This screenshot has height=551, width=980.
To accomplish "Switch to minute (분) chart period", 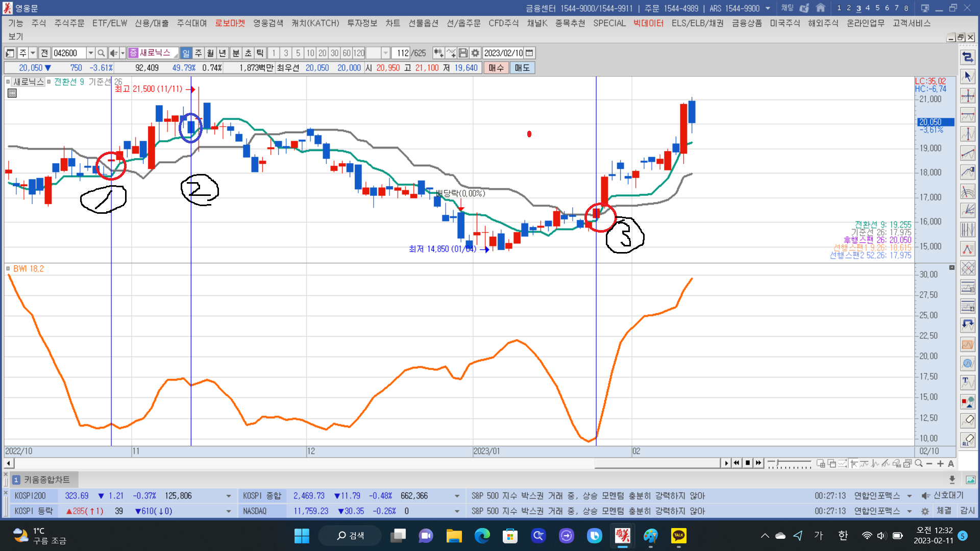I will (236, 53).
